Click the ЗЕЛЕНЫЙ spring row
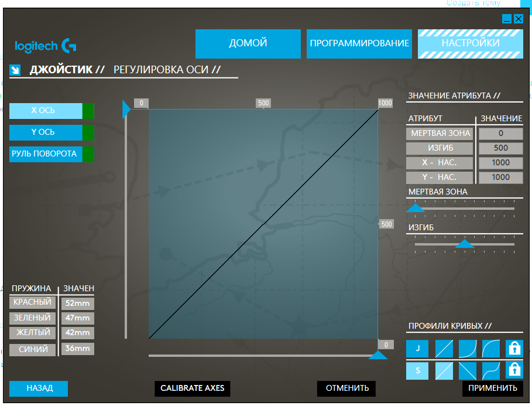This screenshot has height=409, width=532. coord(33,318)
